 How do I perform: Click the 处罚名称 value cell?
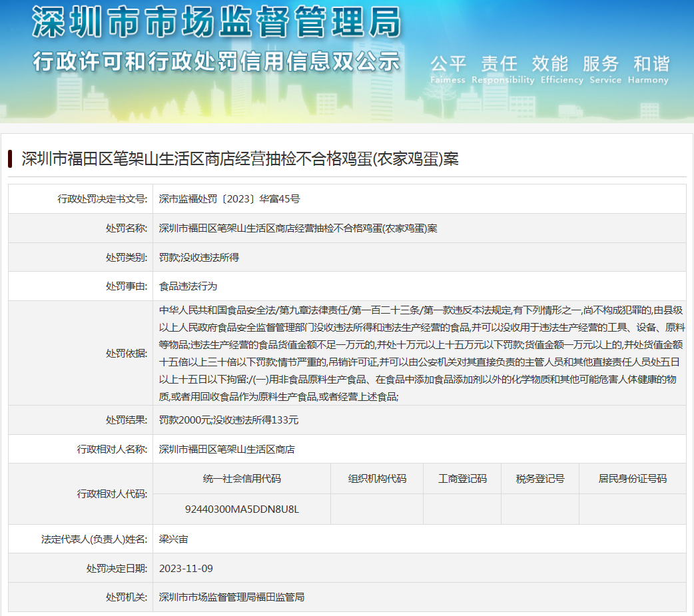tap(298, 228)
